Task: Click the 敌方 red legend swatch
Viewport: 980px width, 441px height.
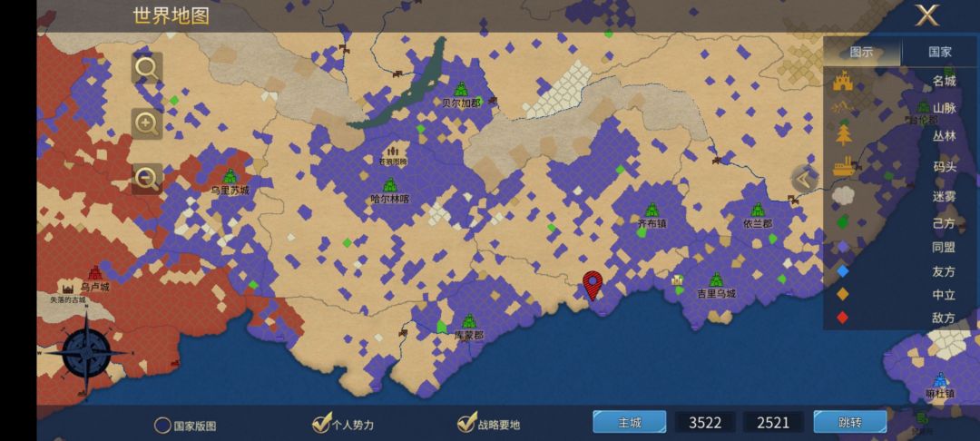Action: [x=843, y=318]
